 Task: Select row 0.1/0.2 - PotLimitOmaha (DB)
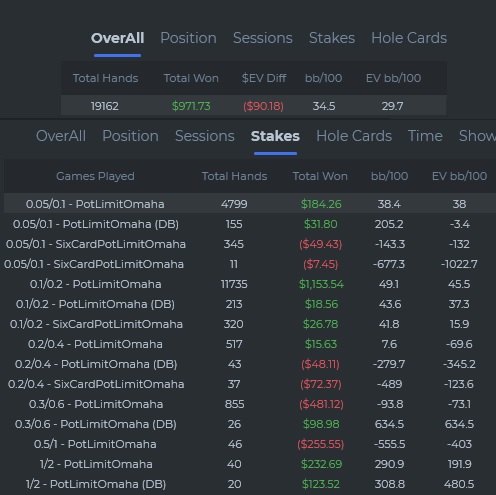(x=250, y=304)
